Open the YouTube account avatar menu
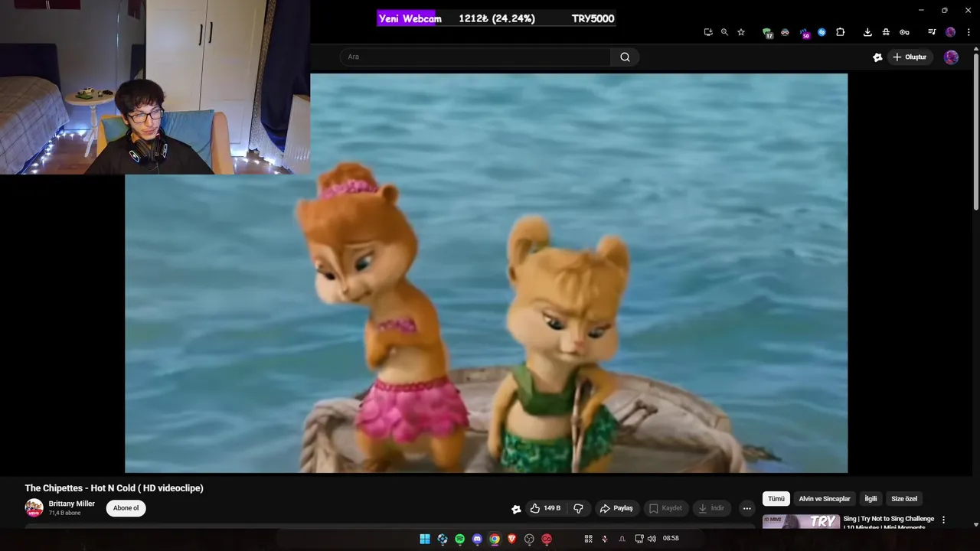Screen dimensions: 980x551 [951, 57]
